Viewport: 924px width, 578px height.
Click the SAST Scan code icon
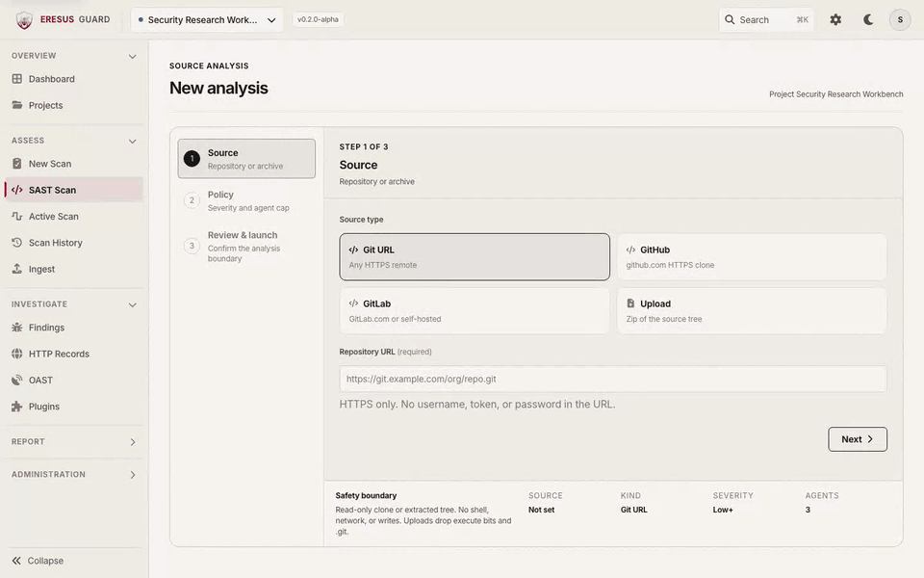tap(17, 190)
